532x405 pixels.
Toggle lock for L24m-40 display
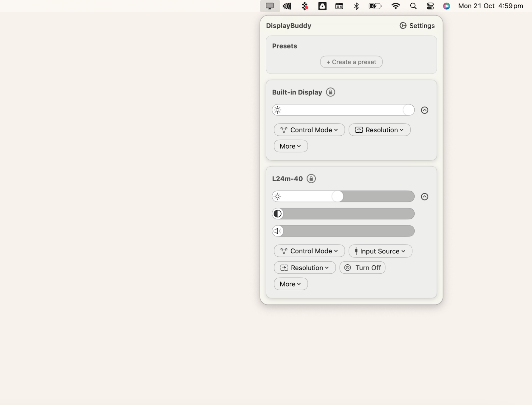click(311, 179)
